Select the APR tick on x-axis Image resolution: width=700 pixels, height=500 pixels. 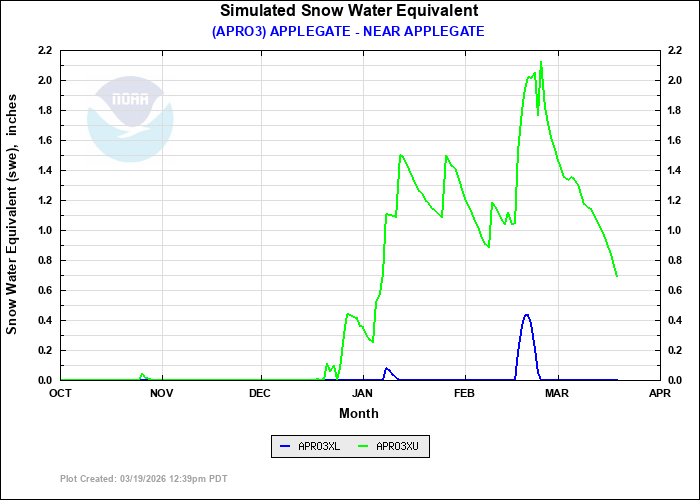click(x=658, y=392)
